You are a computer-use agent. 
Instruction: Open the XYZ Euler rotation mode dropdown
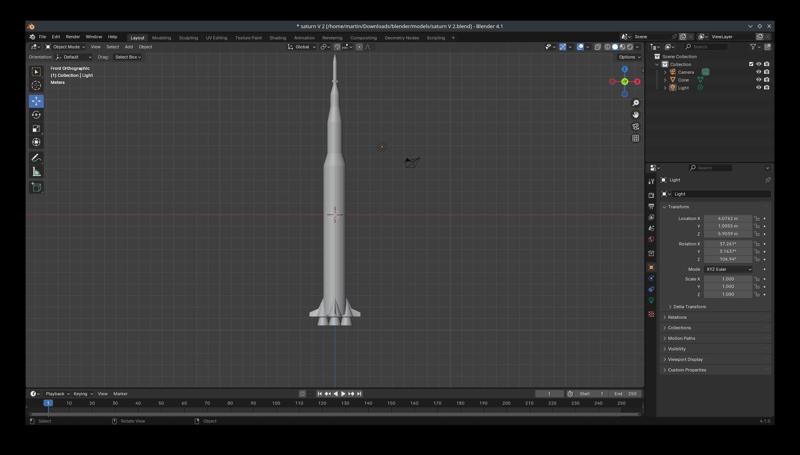click(x=728, y=269)
